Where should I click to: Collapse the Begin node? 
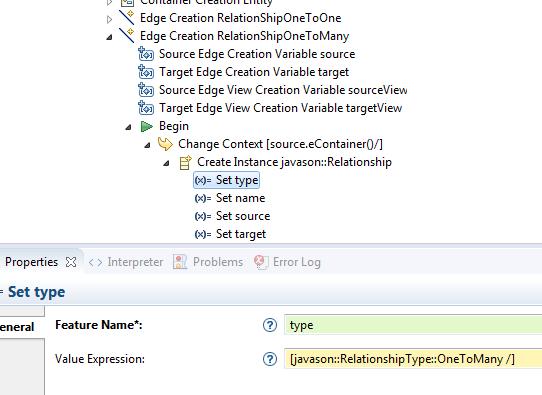(x=128, y=127)
